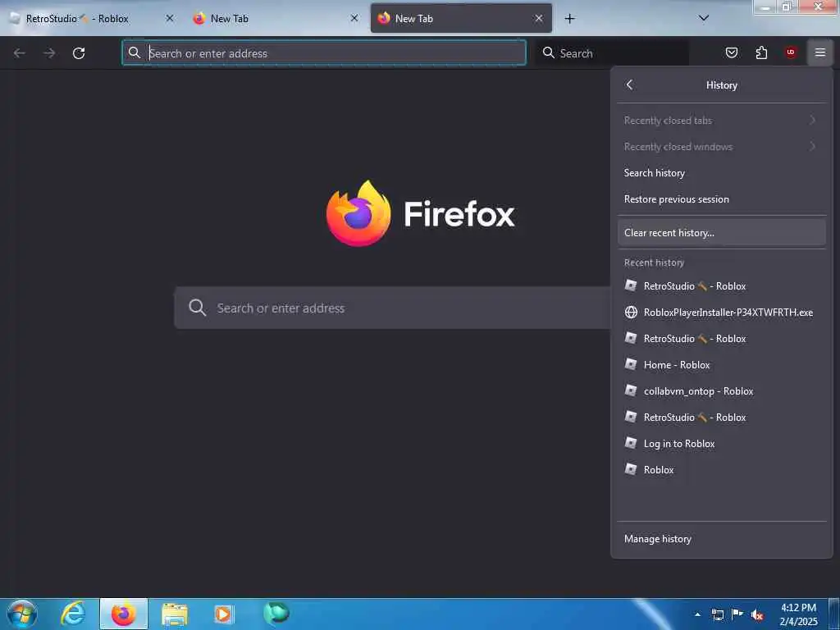Viewport: 840px width, 630px height.
Task: Open Action Center flag icon
Action: point(737,614)
